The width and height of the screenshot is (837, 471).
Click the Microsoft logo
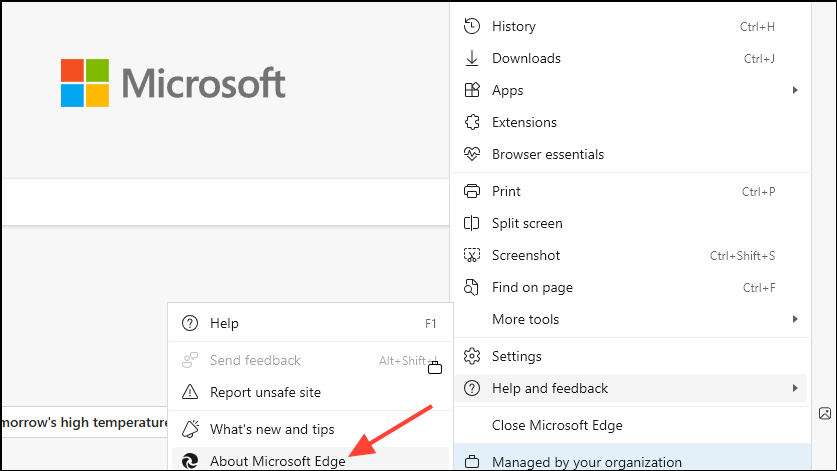[x=173, y=83]
